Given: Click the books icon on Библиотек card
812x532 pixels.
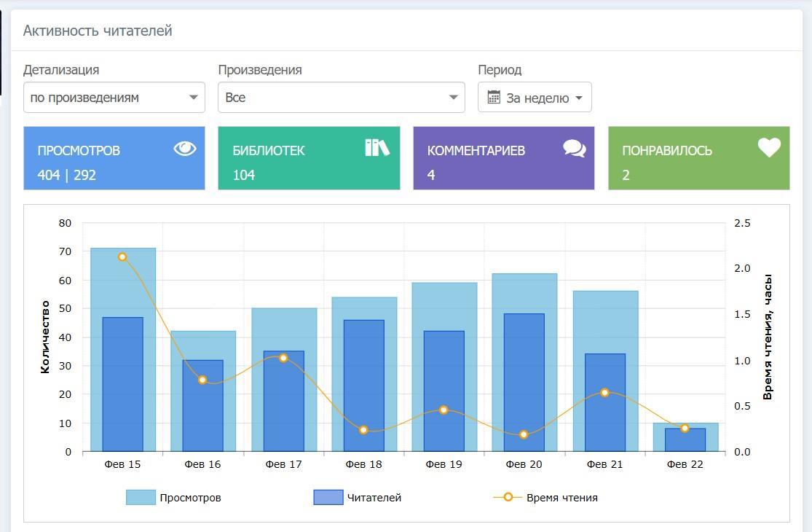Looking at the screenshot, I should click(377, 148).
